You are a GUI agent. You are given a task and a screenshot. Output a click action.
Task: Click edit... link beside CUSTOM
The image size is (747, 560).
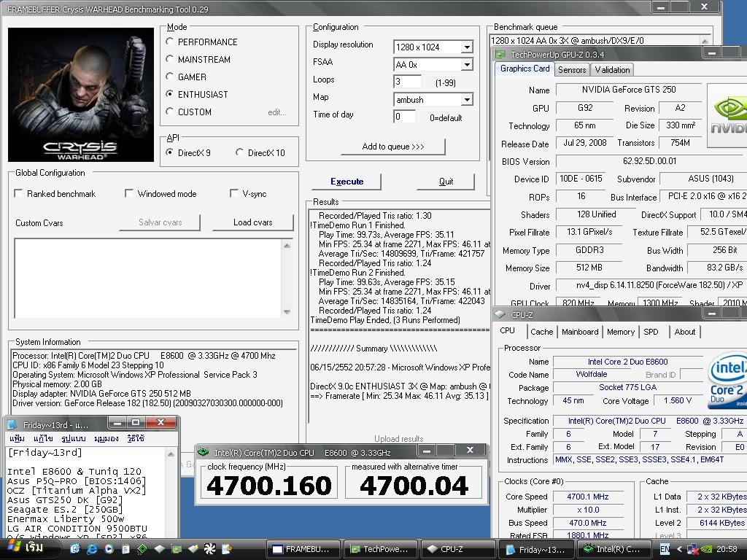pos(277,112)
